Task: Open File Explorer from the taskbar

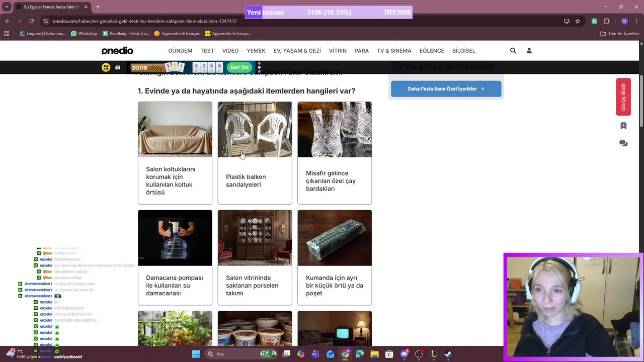Action: (374, 354)
